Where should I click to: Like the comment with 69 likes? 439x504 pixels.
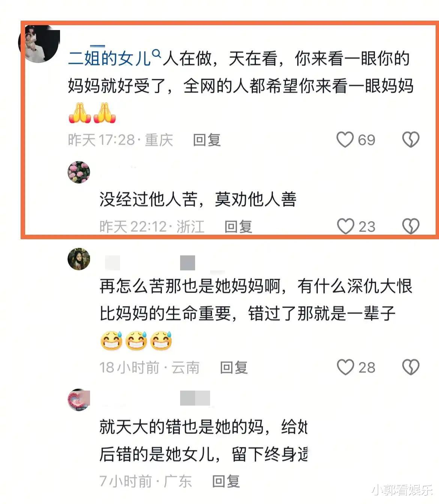click(345, 140)
